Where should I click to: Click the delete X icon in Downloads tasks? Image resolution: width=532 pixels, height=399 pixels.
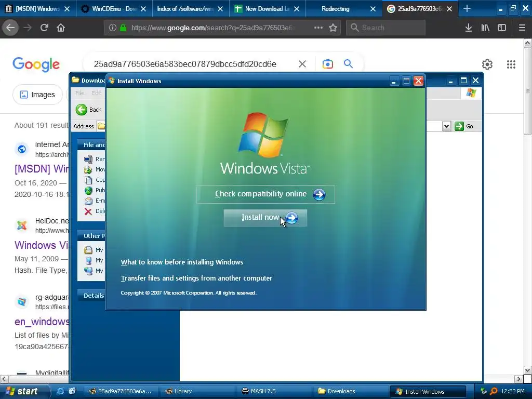[x=88, y=211]
